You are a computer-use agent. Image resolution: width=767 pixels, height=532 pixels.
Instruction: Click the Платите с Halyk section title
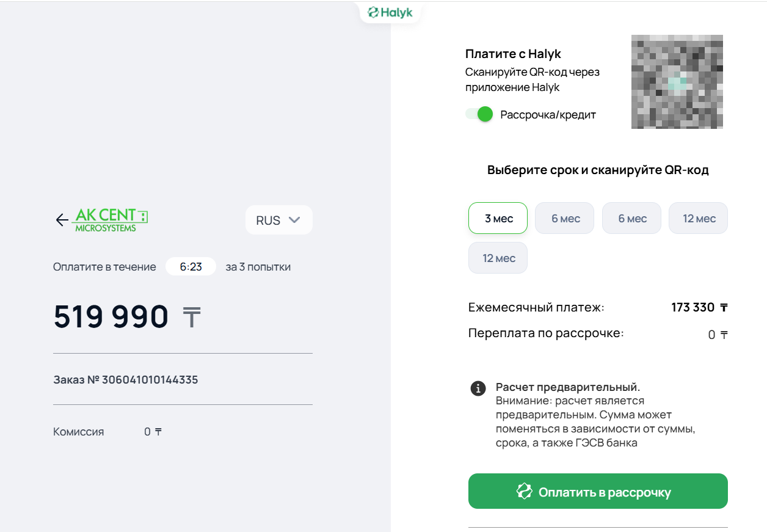(513, 54)
